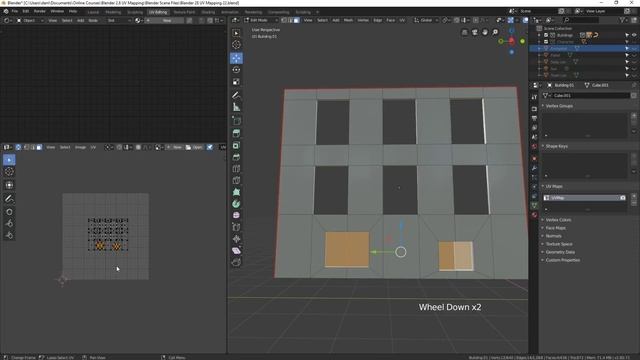The width and height of the screenshot is (640, 360).
Task: Switch to the UV Editing workspace tab
Action: point(158,12)
